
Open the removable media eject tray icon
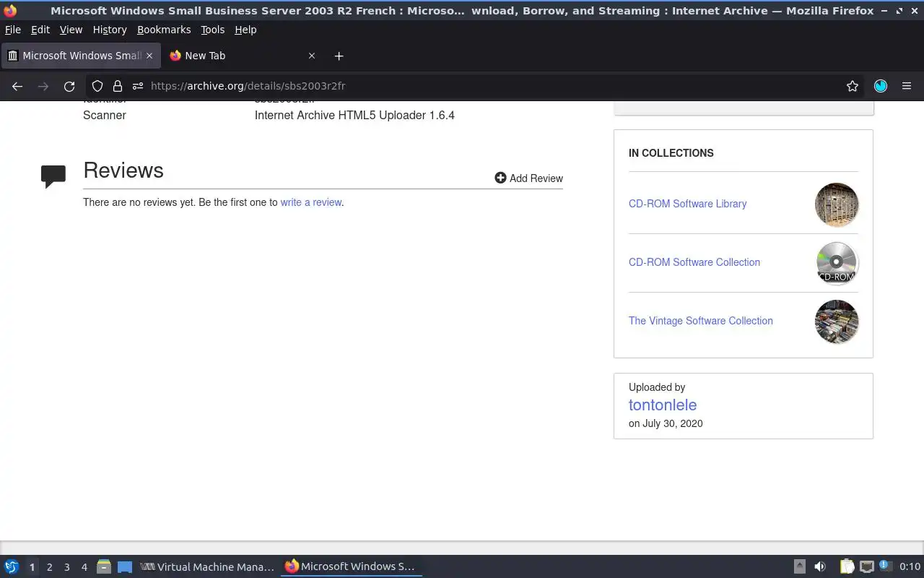click(800, 566)
